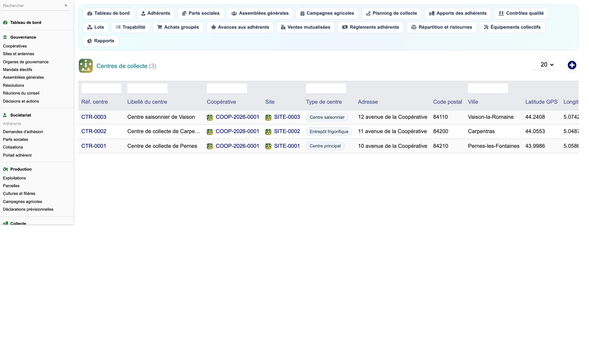Click the Ville filter field

click(488, 88)
